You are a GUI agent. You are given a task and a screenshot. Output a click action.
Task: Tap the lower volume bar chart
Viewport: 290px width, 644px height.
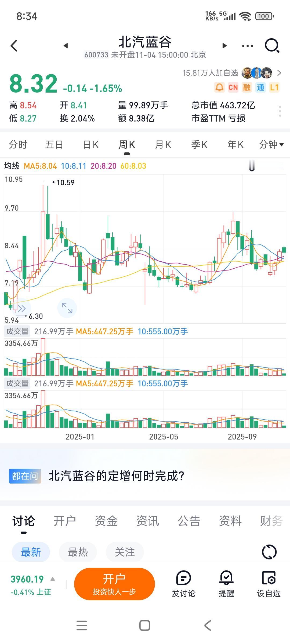click(145, 409)
